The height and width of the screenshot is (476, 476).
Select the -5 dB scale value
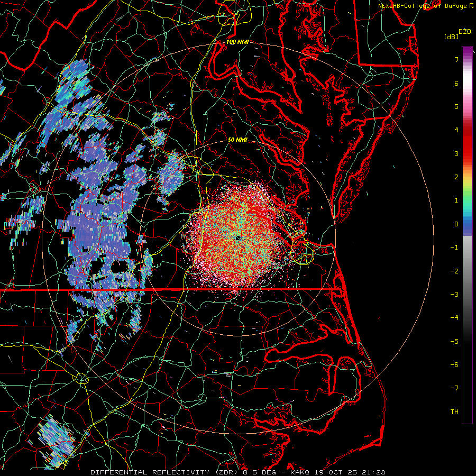click(454, 342)
